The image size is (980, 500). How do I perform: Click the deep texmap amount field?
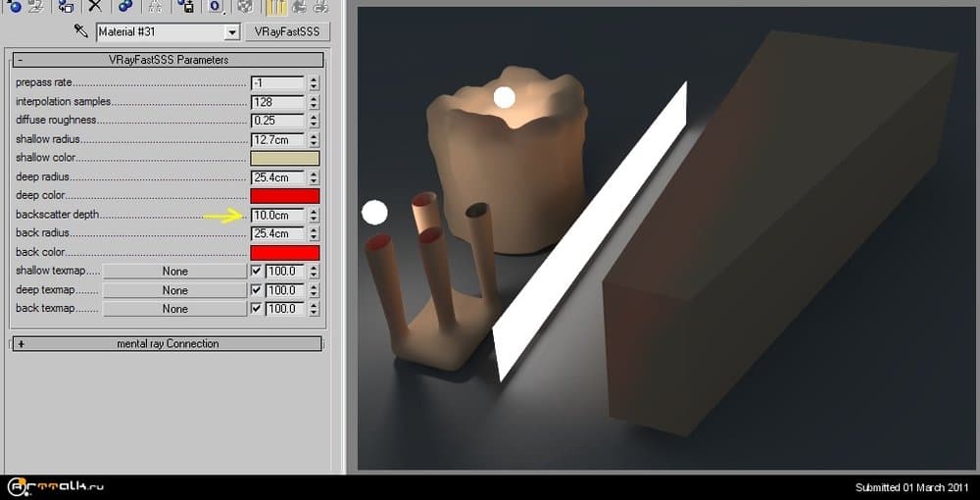coord(285,290)
